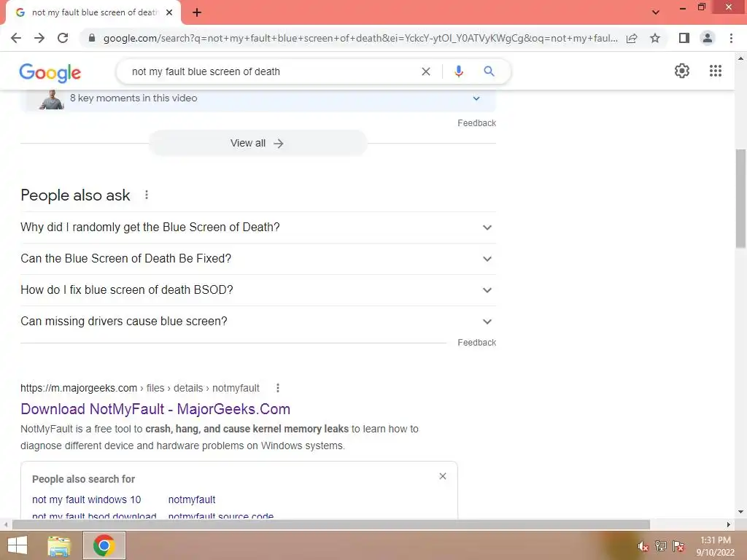Viewport: 747px width, 560px height.
Task: Close the 'not my fault' tab
Action: (x=169, y=12)
